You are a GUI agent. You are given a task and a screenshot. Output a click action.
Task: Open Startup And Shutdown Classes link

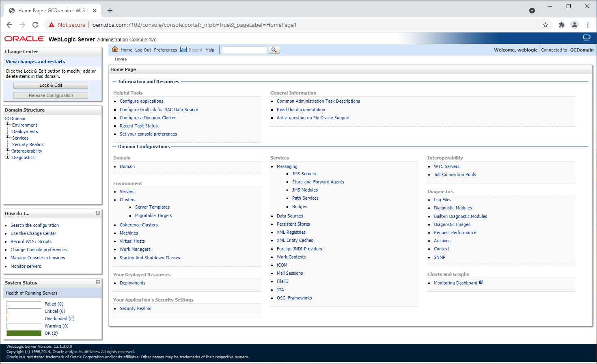point(150,258)
